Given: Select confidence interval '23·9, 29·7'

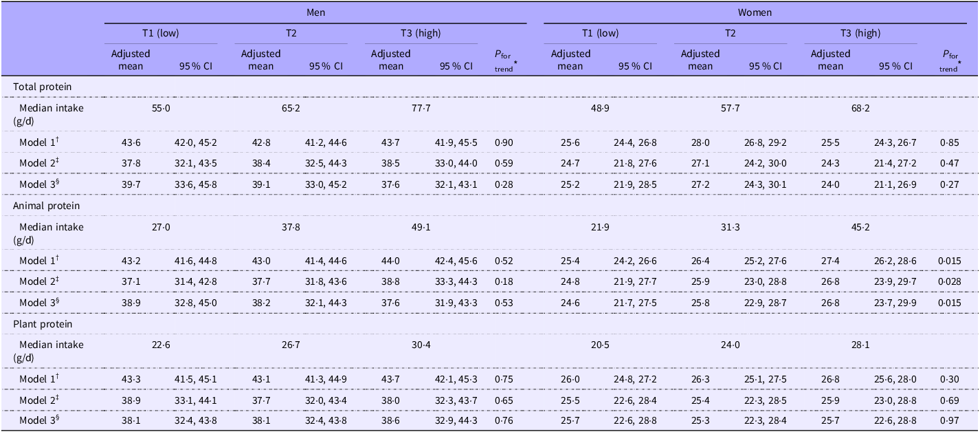Looking at the screenshot, I should (x=896, y=281).
